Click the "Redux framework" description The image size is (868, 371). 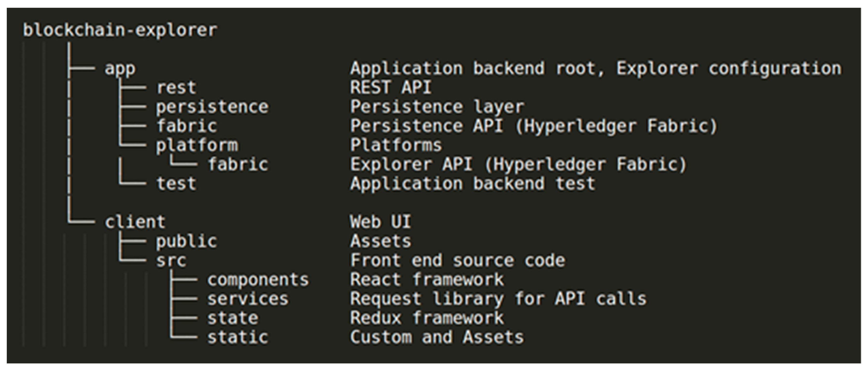427,318
